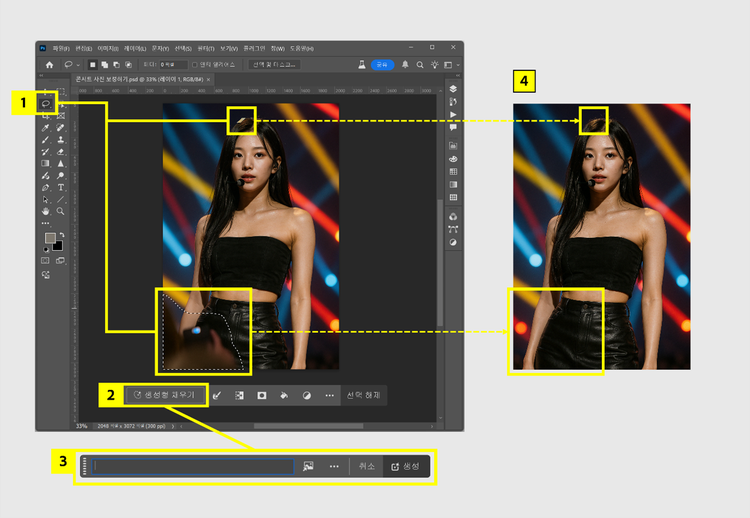The height and width of the screenshot is (518, 750).
Task: Click the 취소 cancel button
Action: click(x=366, y=466)
